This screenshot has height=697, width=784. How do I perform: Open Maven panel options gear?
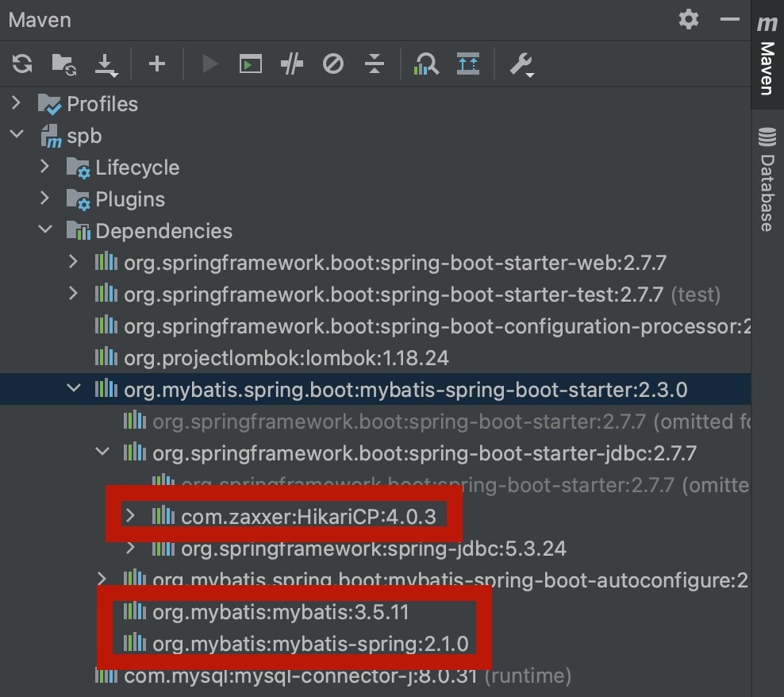point(689,20)
